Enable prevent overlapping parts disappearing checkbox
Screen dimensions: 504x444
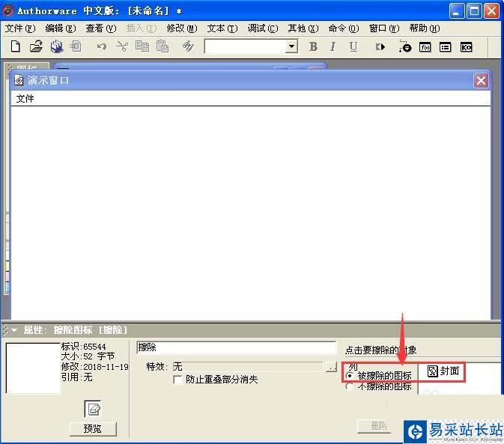click(x=177, y=380)
